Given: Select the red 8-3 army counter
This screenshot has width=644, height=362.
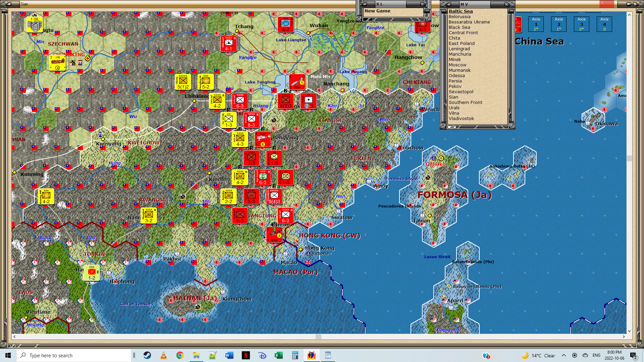Looking at the screenshot, I should point(251,120).
